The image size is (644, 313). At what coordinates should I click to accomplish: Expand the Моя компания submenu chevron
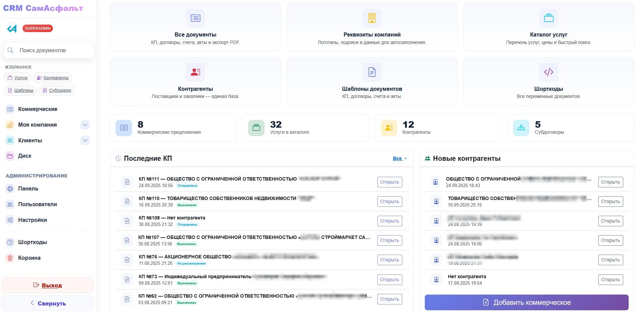(x=85, y=125)
